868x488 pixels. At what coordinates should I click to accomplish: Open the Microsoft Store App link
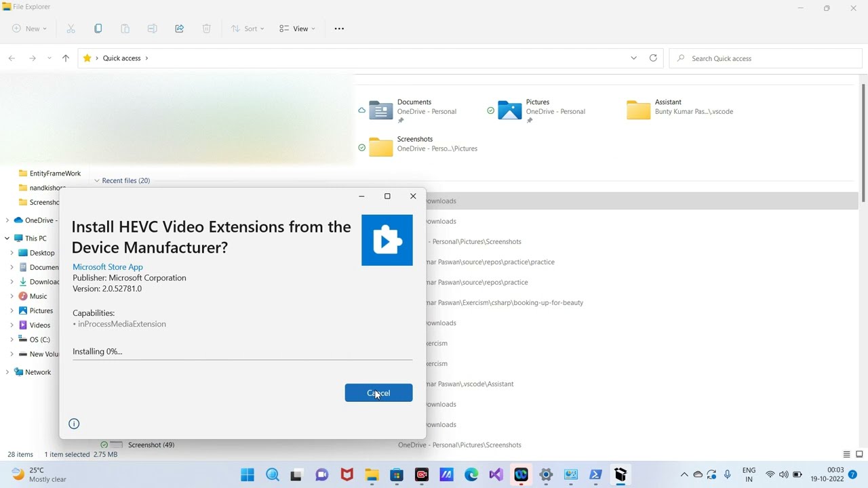(108, 267)
